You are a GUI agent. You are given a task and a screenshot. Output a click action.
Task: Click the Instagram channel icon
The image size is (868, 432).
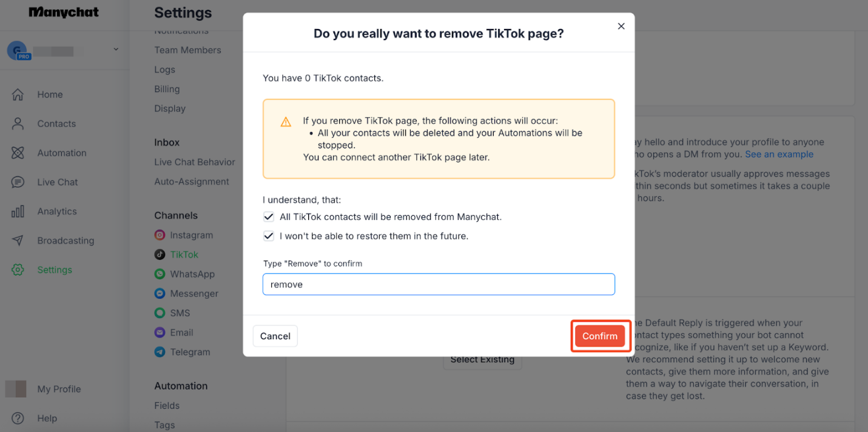click(160, 235)
